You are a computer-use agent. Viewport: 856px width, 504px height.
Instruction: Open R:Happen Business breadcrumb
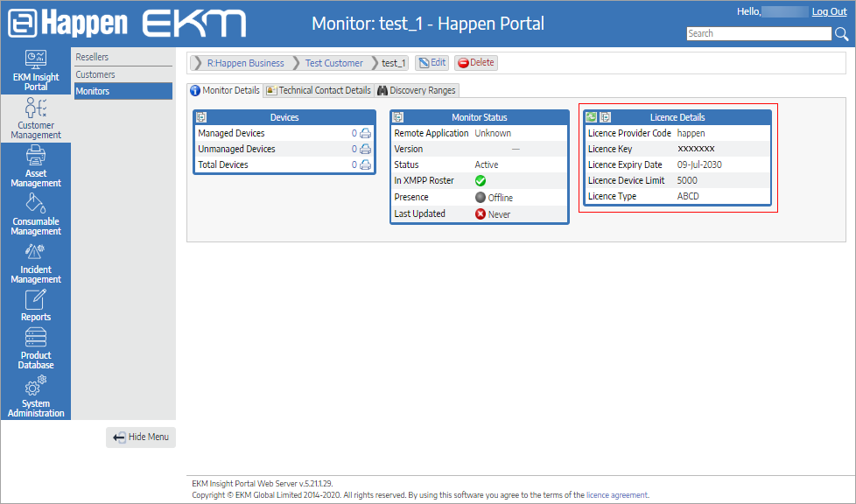tap(245, 63)
